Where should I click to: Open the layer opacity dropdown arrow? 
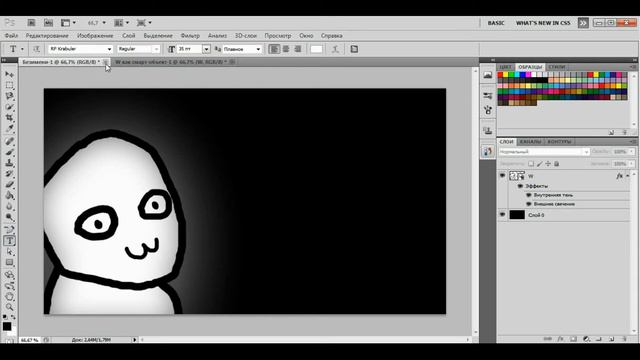coord(631,152)
